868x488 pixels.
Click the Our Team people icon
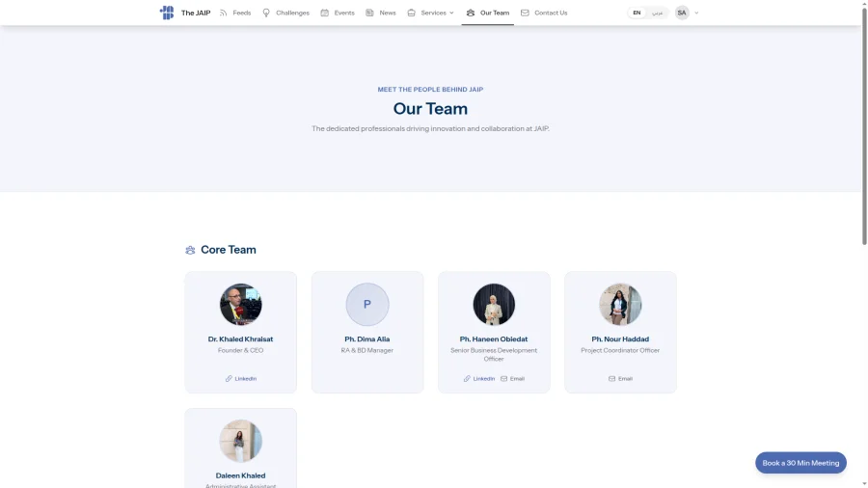(471, 13)
